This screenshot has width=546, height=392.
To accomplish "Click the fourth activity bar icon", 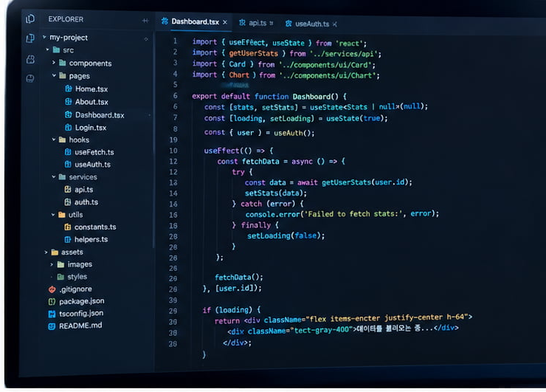I will click(x=30, y=78).
